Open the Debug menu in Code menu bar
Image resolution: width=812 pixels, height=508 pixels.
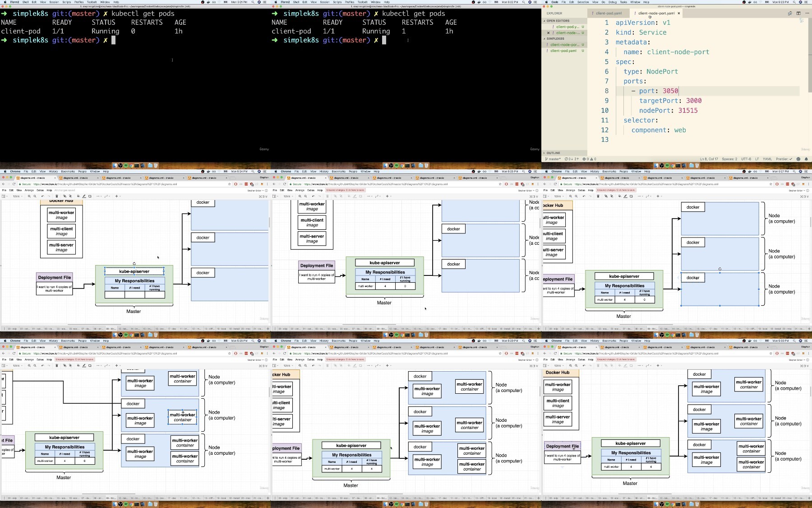click(x=612, y=2)
